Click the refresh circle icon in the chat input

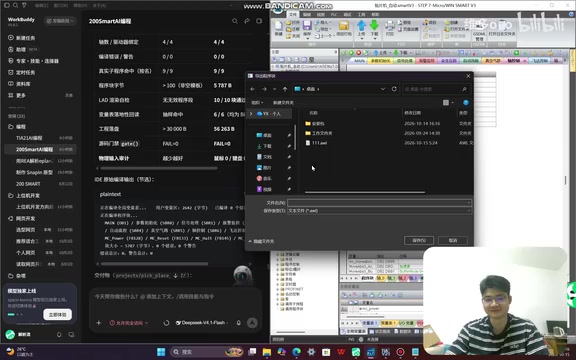(166, 323)
